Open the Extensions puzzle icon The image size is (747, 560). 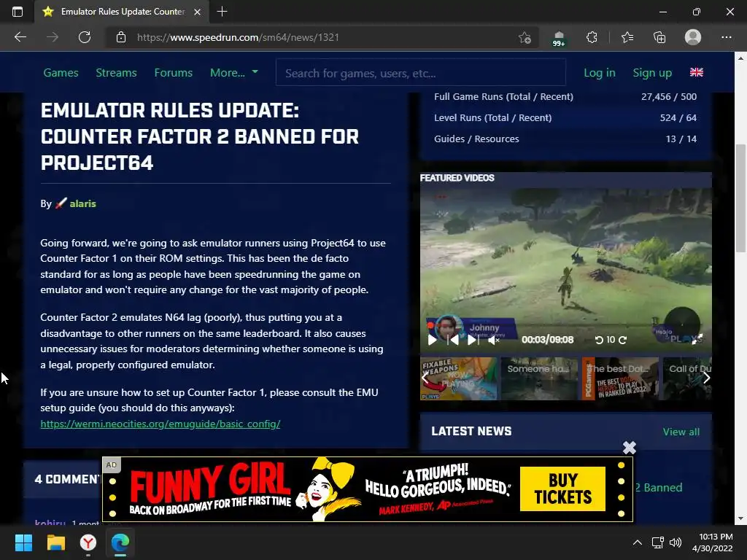tap(592, 37)
